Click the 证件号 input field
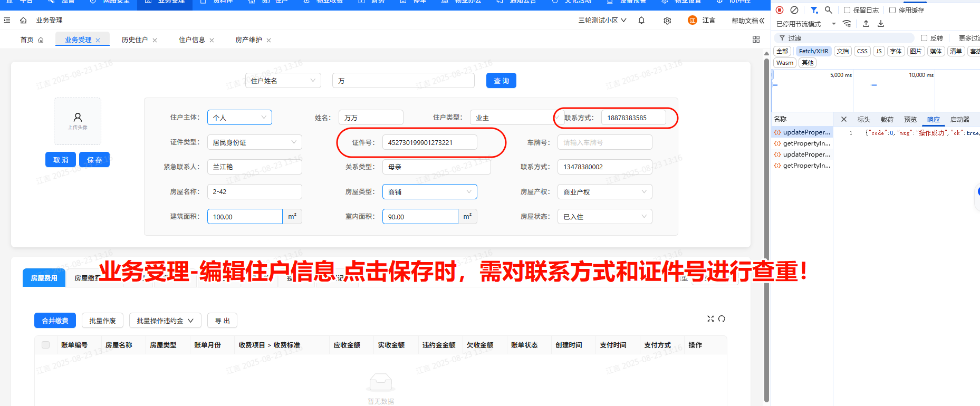This screenshot has height=406, width=980. point(429,142)
